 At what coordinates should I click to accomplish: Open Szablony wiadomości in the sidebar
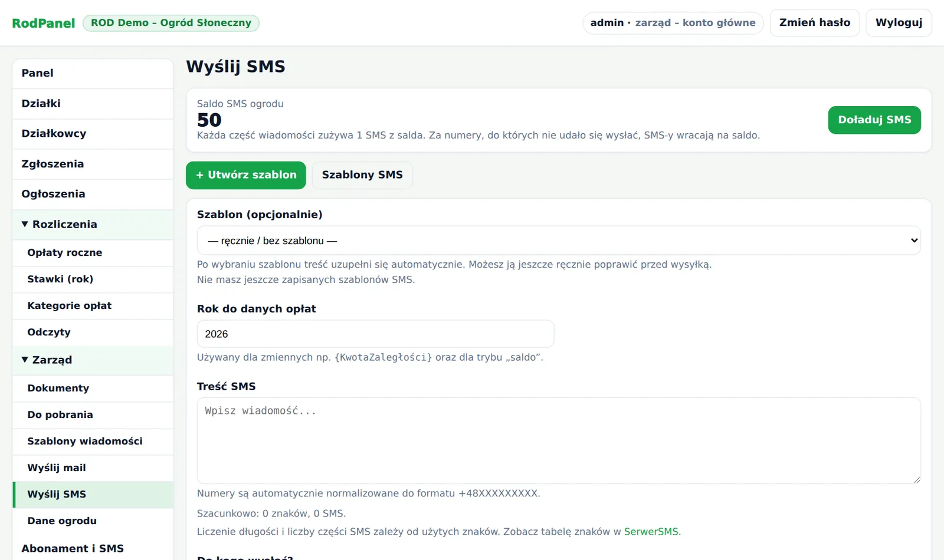(93, 442)
